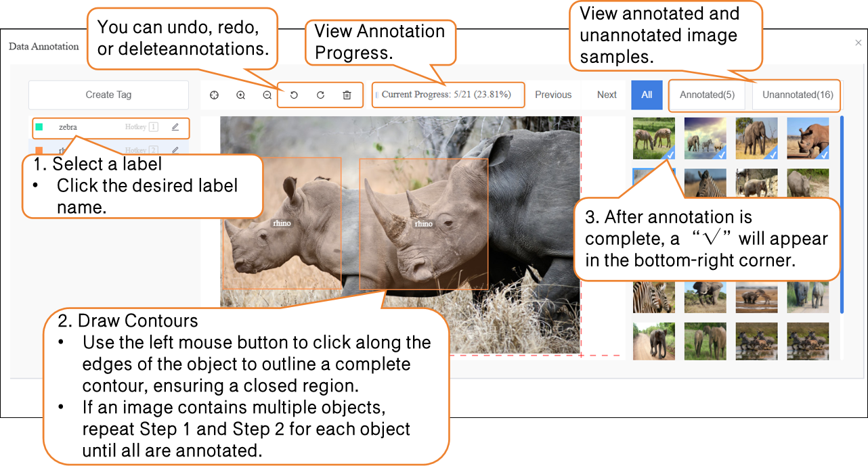Advance to the Next image
Image resolution: width=868 pixels, height=466 pixels.
[x=607, y=95]
